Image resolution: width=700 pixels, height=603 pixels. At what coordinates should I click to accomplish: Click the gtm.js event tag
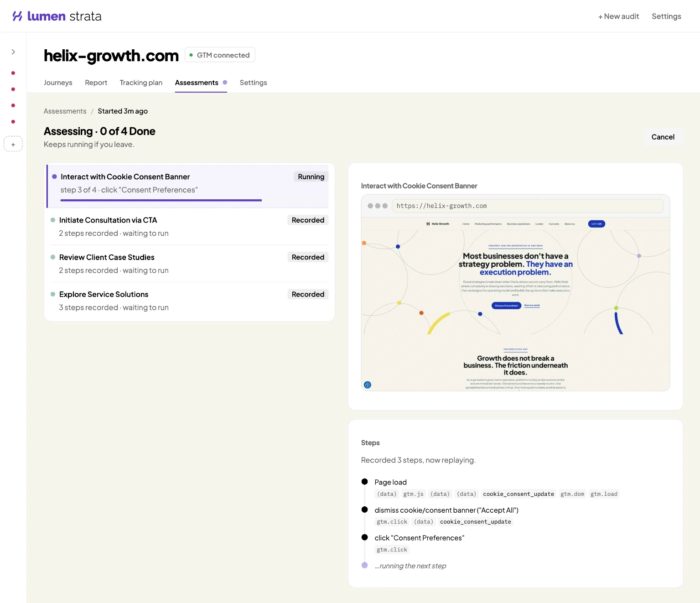tap(413, 494)
